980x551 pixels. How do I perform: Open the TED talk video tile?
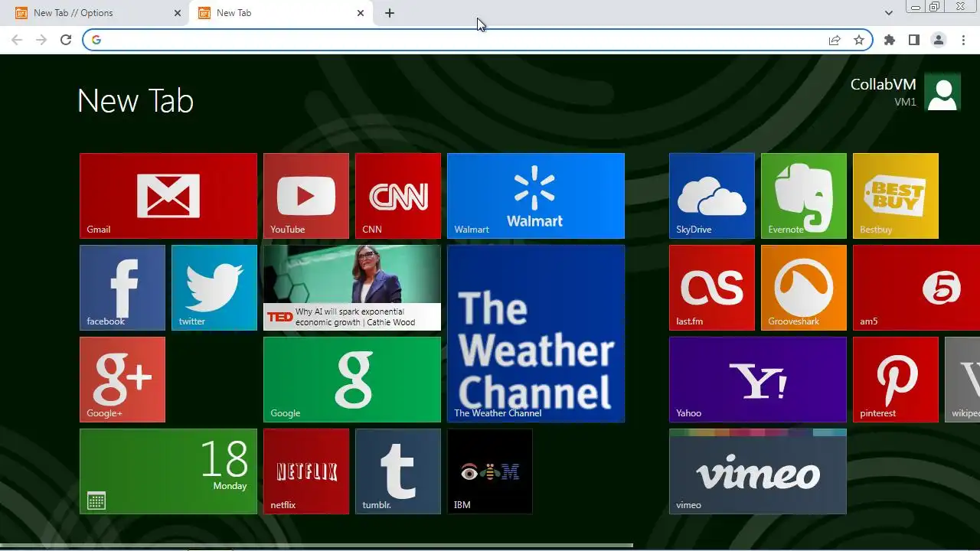(352, 288)
